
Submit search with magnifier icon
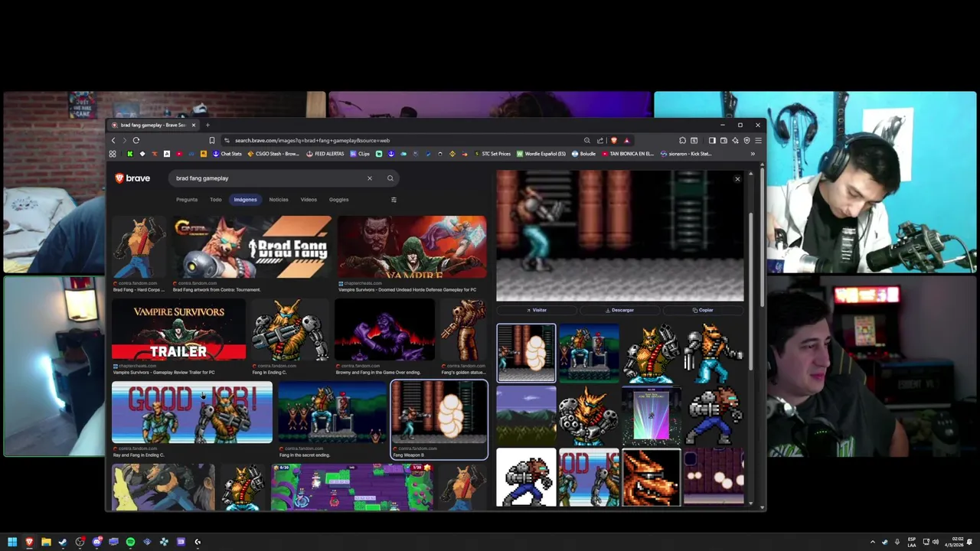tap(390, 178)
